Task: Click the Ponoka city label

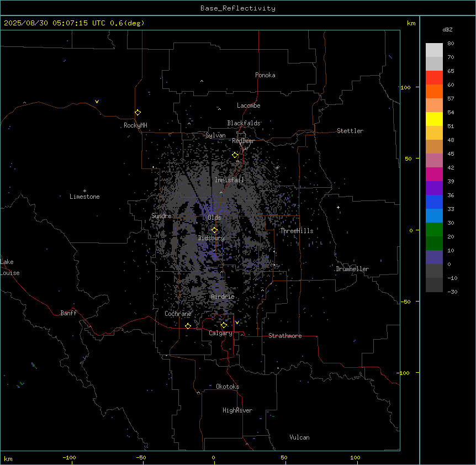Action: point(265,75)
